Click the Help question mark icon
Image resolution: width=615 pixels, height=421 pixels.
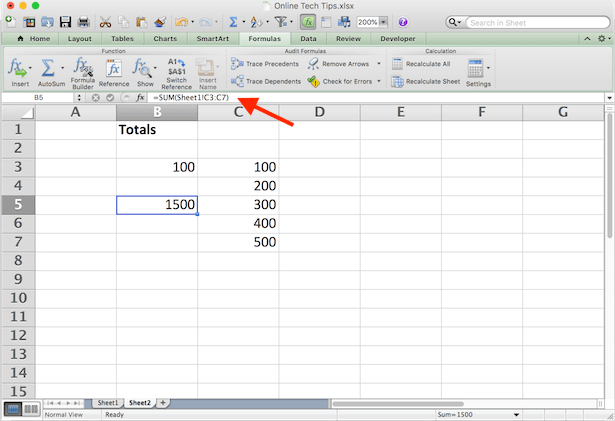click(402, 22)
